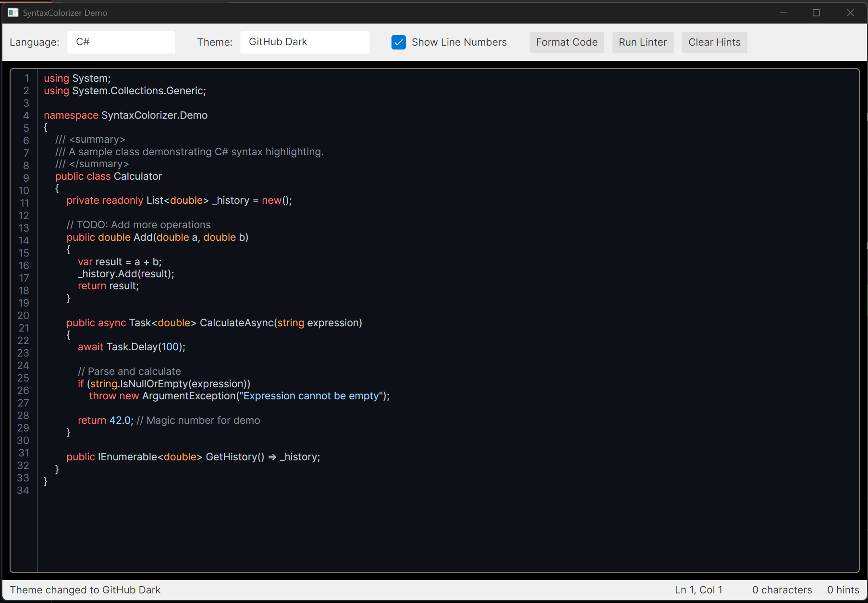Screen dimensions: 868x603
Task: Click 'using System.Collections.Generic;' line
Action: tap(125, 91)
